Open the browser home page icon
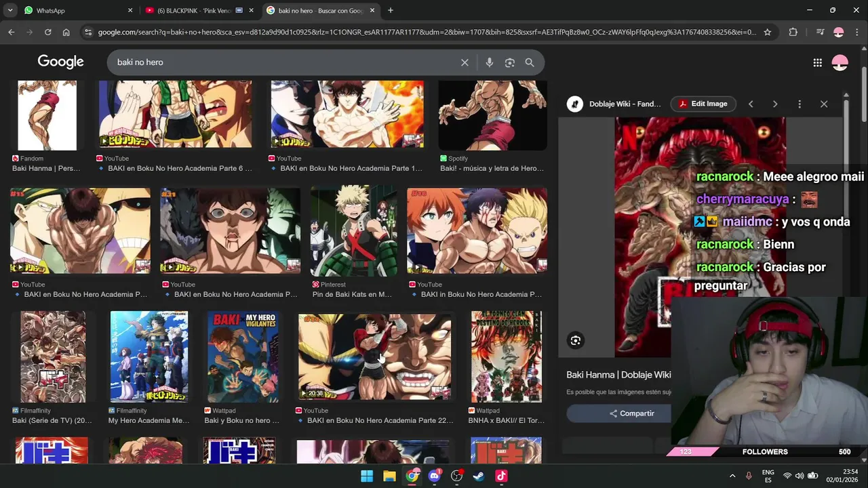This screenshot has width=868, height=488. (x=66, y=32)
